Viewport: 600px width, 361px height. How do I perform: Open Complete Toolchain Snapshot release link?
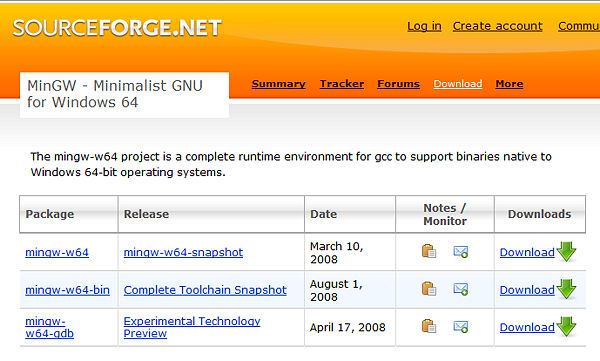205,290
